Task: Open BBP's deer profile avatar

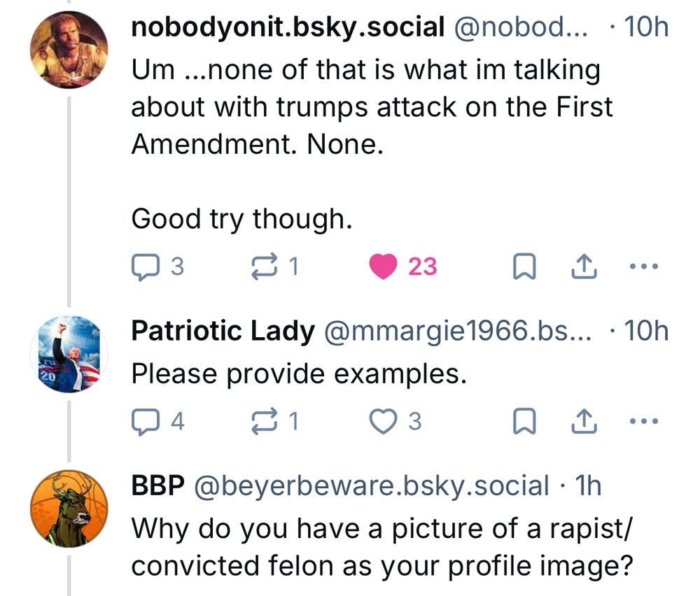Action: click(69, 508)
